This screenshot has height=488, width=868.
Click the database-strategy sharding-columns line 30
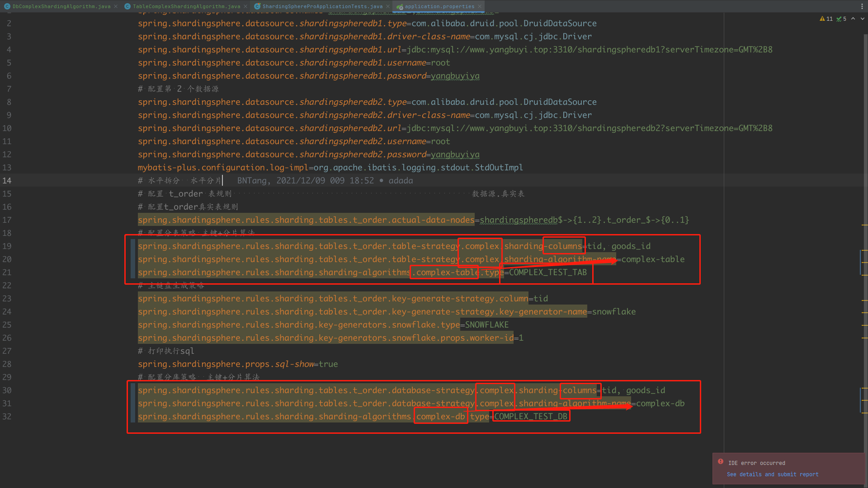tap(401, 390)
